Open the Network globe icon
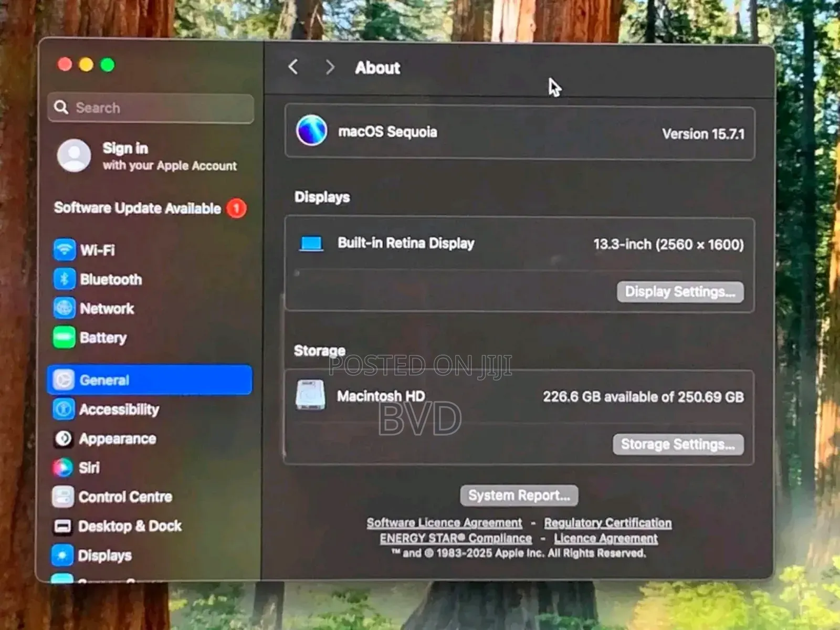Image resolution: width=840 pixels, height=630 pixels. [x=64, y=308]
